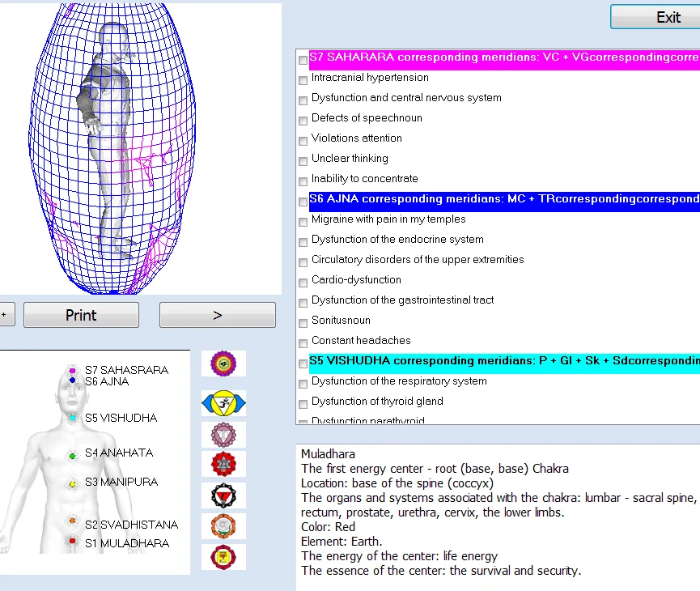Tick Circulatory disorders of upper extremities checkbox

coord(303,262)
